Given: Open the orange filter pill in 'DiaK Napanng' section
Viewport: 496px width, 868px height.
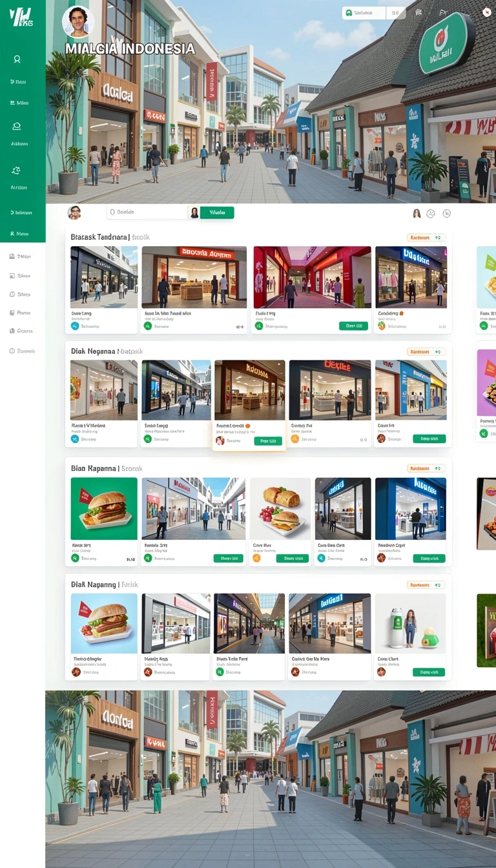Looking at the screenshot, I should point(426,584).
